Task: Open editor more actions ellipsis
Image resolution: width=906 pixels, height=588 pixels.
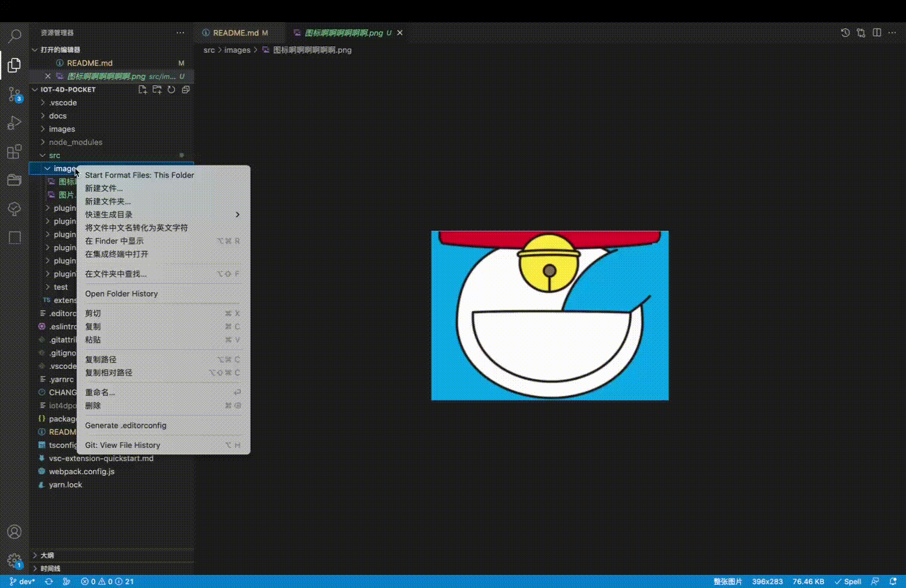Action: point(892,33)
